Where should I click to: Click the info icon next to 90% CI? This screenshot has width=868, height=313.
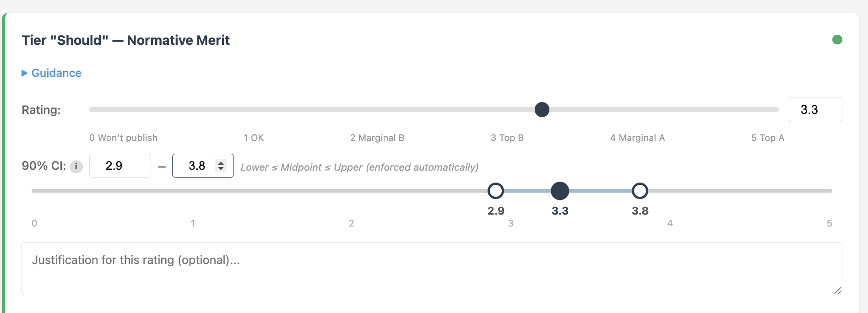76,167
